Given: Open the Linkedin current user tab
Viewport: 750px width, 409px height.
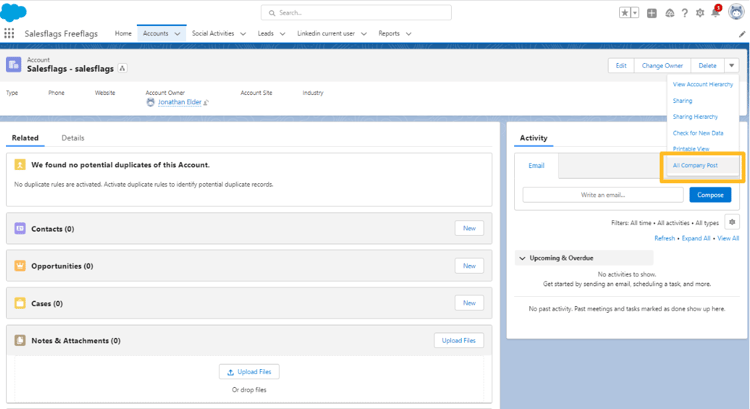Looking at the screenshot, I should pyautogui.click(x=326, y=33).
